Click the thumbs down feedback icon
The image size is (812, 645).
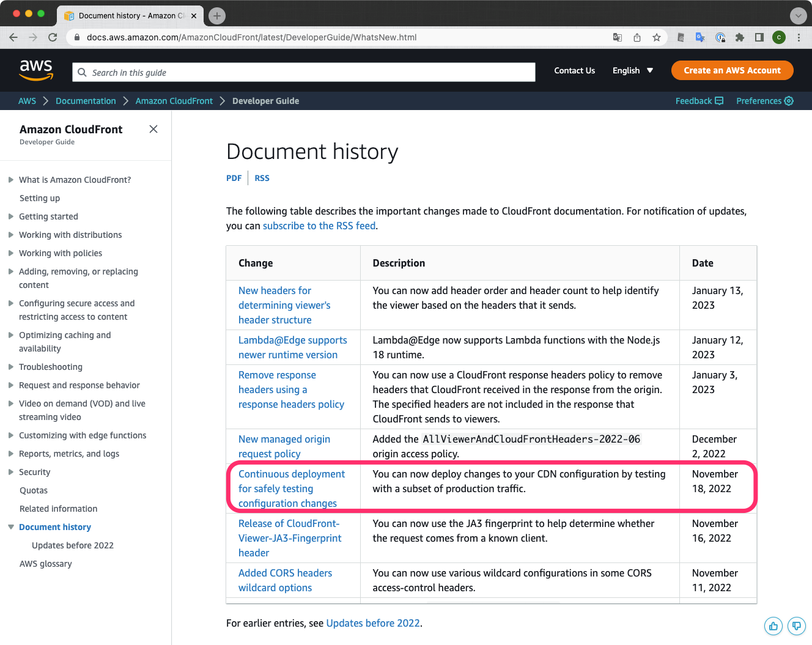click(x=796, y=626)
